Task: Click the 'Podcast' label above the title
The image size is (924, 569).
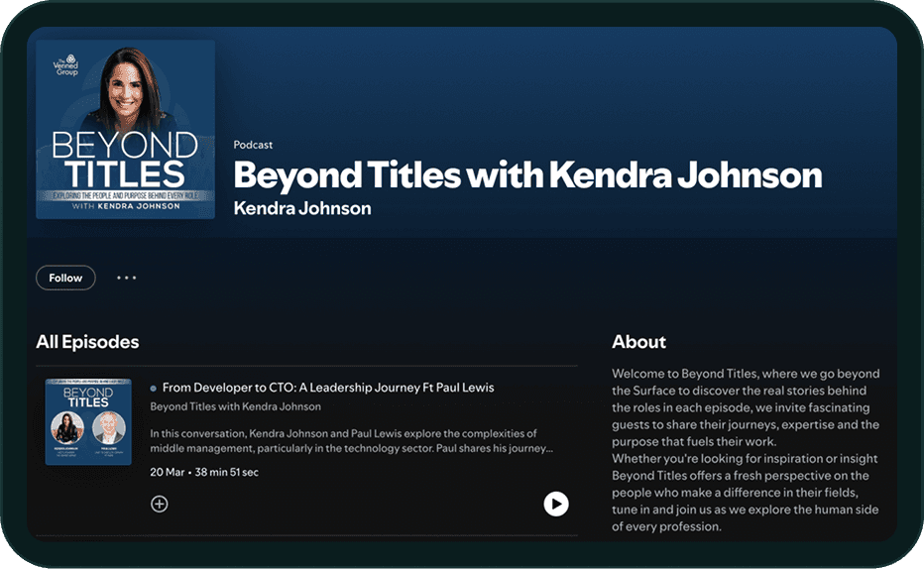Action: tap(253, 145)
